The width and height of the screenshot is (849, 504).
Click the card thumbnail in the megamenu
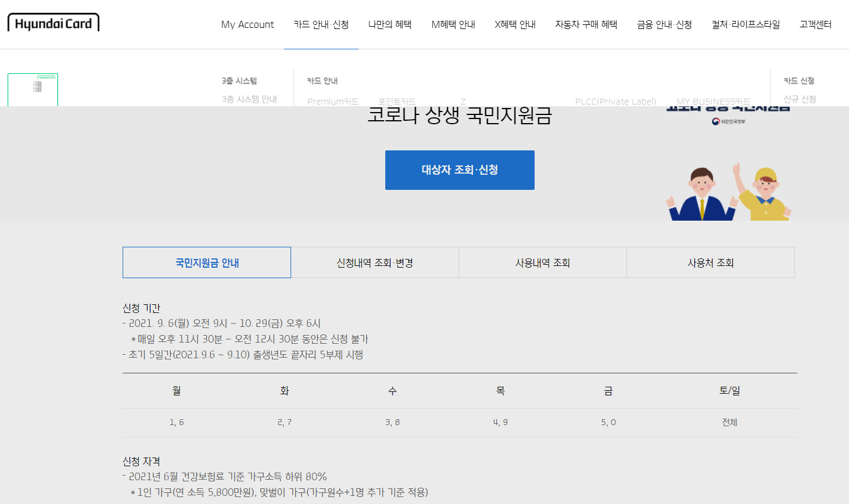click(33, 89)
